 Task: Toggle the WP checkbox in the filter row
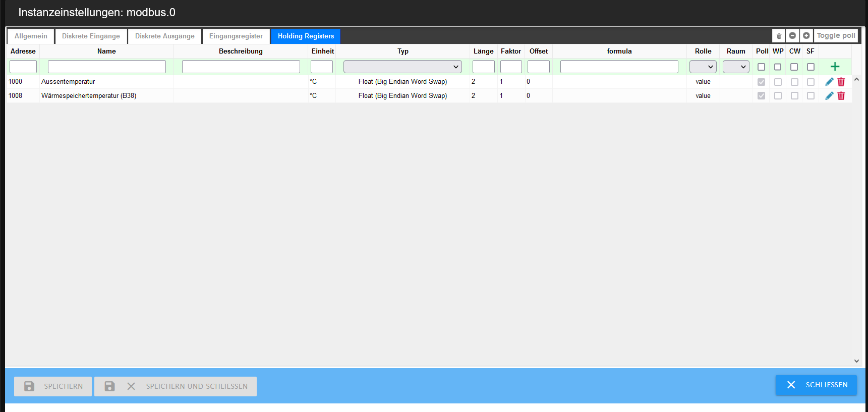coord(778,67)
